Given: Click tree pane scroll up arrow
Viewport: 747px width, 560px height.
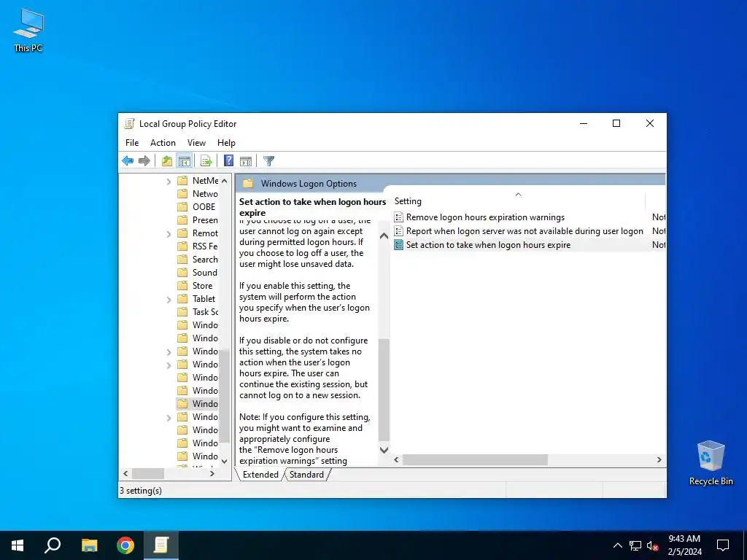Looking at the screenshot, I should point(225,181).
